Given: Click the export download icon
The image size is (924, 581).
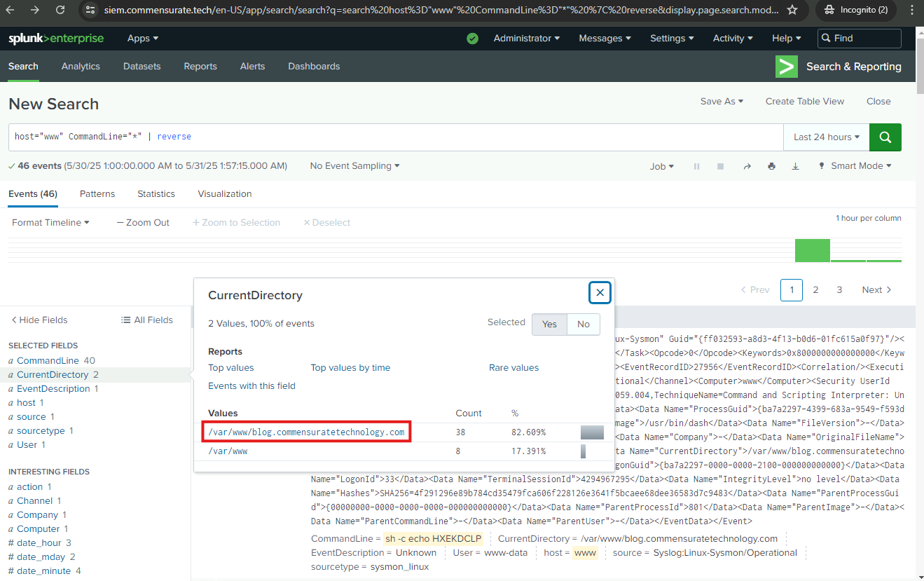Looking at the screenshot, I should point(795,166).
